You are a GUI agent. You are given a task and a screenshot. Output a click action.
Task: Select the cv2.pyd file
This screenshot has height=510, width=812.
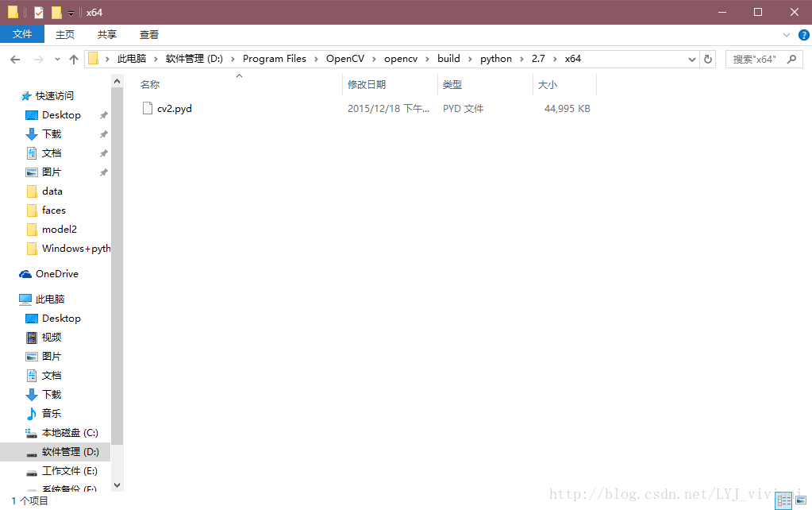[175, 108]
